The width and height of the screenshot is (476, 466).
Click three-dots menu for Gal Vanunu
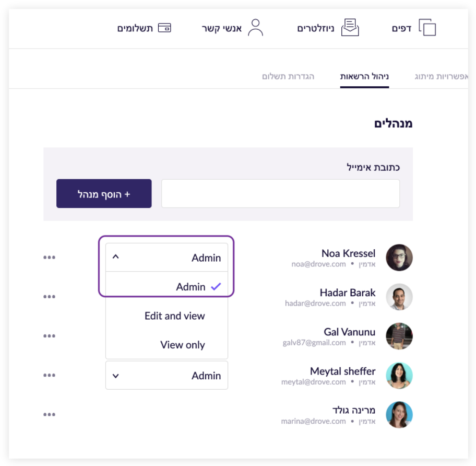coord(50,336)
